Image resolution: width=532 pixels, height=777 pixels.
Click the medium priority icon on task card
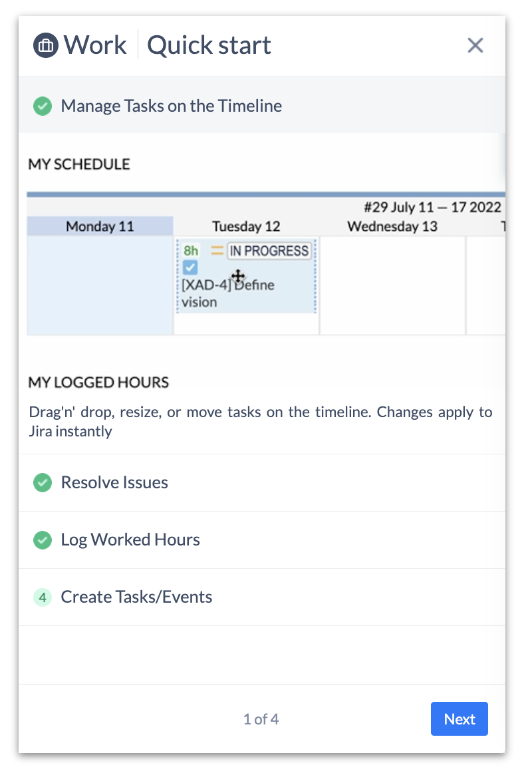tap(217, 251)
